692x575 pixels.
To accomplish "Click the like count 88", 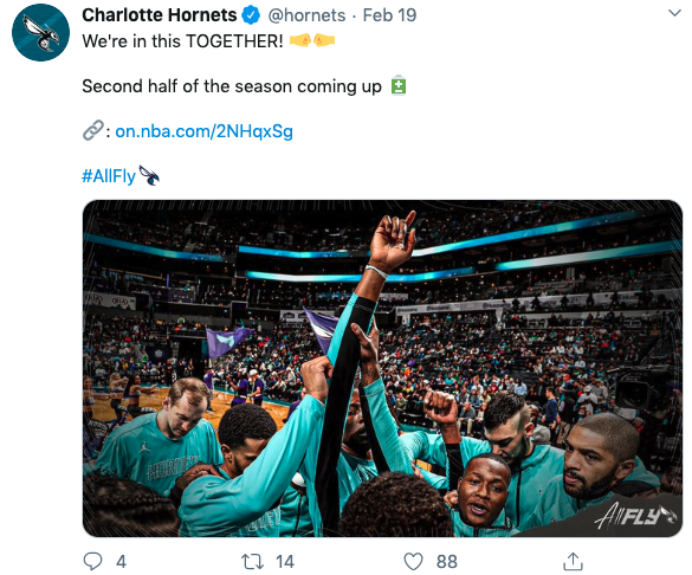I will point(447,562).
